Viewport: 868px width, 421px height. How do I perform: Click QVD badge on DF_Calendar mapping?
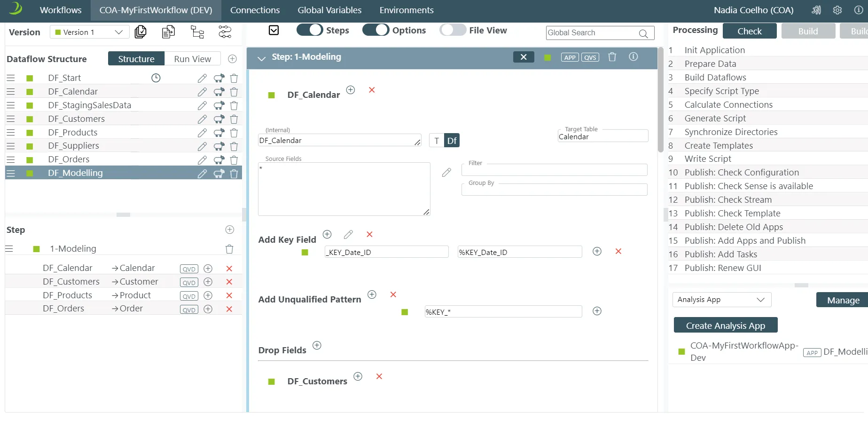click(189, 269)
